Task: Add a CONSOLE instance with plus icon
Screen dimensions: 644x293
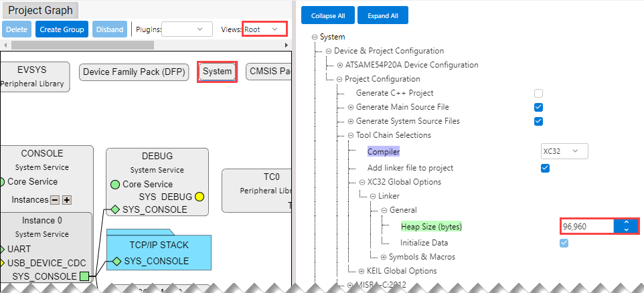Action: (x=67, y=200)
